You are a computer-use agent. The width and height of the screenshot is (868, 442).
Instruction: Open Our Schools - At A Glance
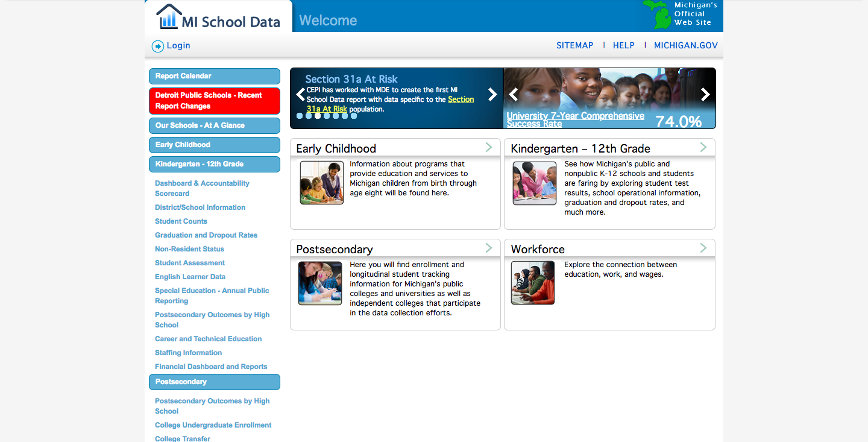pos(215,125)
